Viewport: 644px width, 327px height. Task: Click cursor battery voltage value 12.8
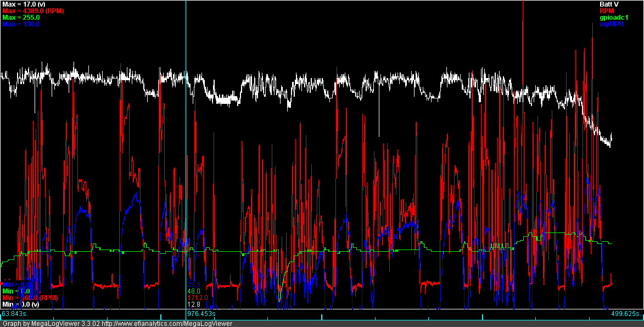coord(194,304)
